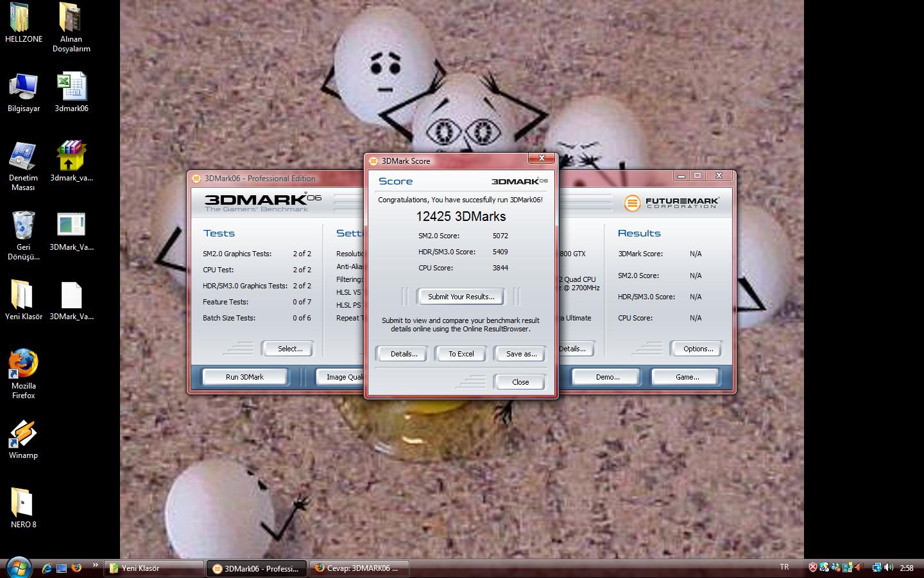Switch to Cevap: 3DMARK06 Firefox taskbar button
Screen dimensions: 924x578
359,568
